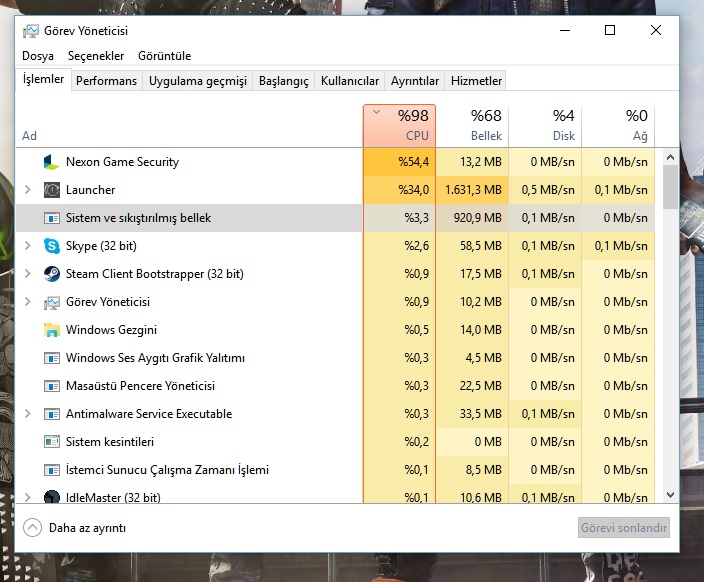Click the scrollbar up arrow
The width and height of the screenshot is (704, 582).
tap(670, 157)
